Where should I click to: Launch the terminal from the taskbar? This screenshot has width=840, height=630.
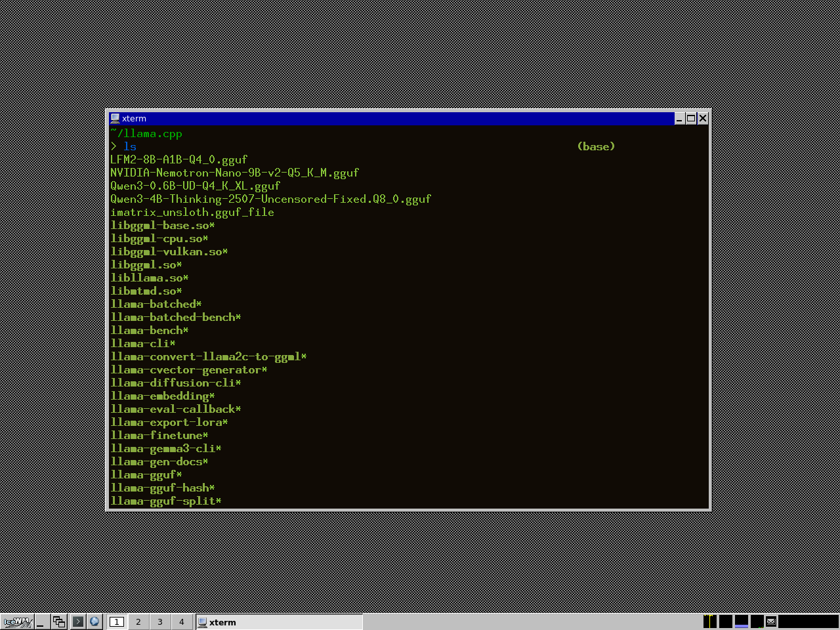click(x=77, y=621)
